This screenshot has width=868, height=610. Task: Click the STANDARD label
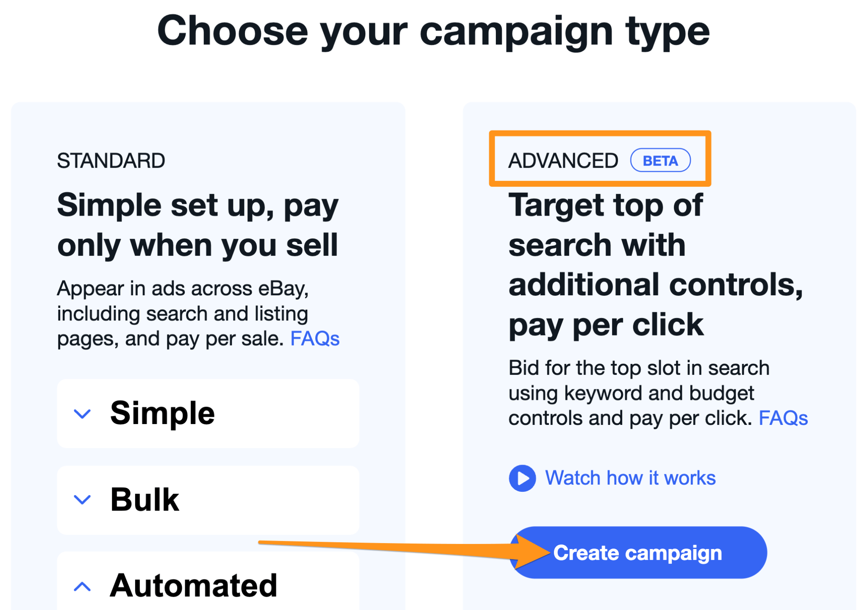point(111,160)
